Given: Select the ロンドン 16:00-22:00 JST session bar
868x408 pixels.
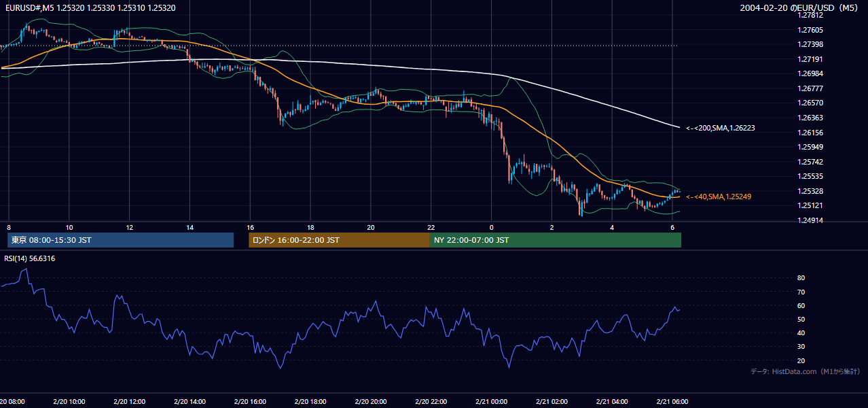Looking at the screenshot, I should [x=339, y=240].
